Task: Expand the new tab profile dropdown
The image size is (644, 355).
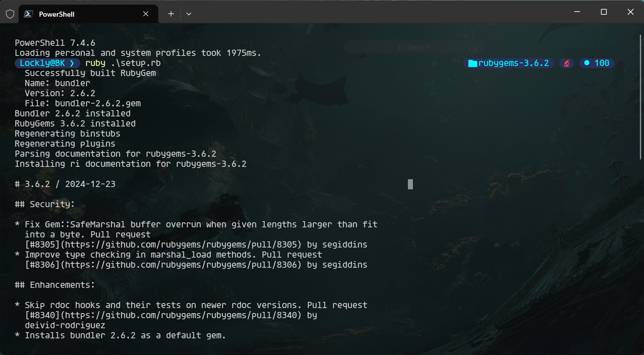Action: (x=189, y=14)
